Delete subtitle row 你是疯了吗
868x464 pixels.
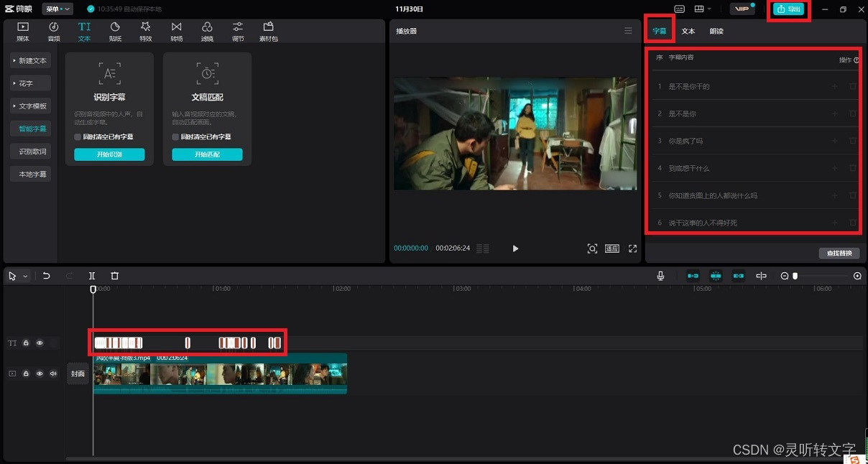[853, 141]
